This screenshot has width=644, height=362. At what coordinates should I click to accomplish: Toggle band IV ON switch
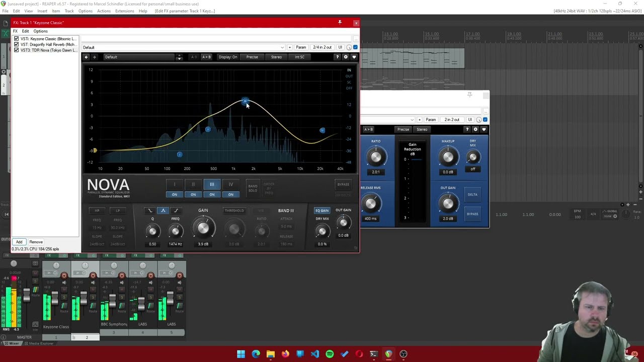click(231, 195)
